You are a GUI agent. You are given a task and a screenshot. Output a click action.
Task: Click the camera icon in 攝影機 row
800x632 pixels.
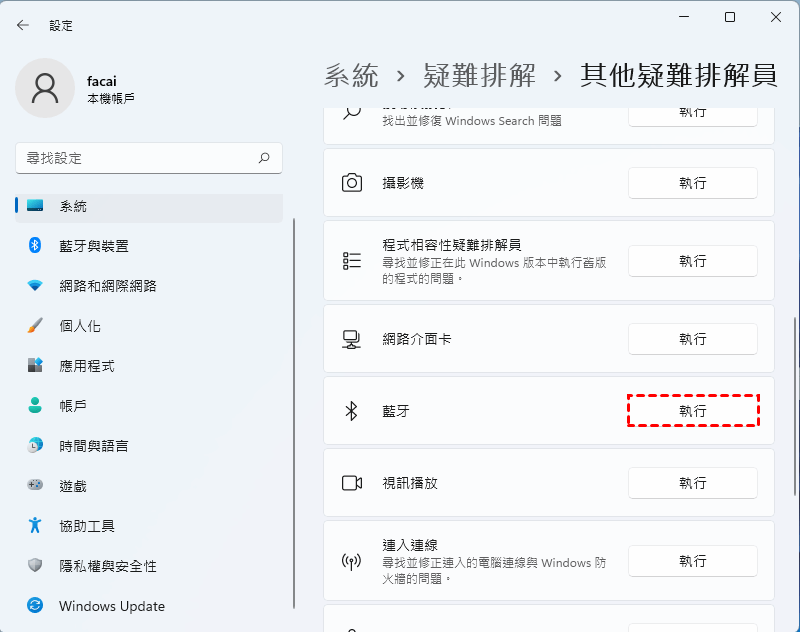[352, 183]
